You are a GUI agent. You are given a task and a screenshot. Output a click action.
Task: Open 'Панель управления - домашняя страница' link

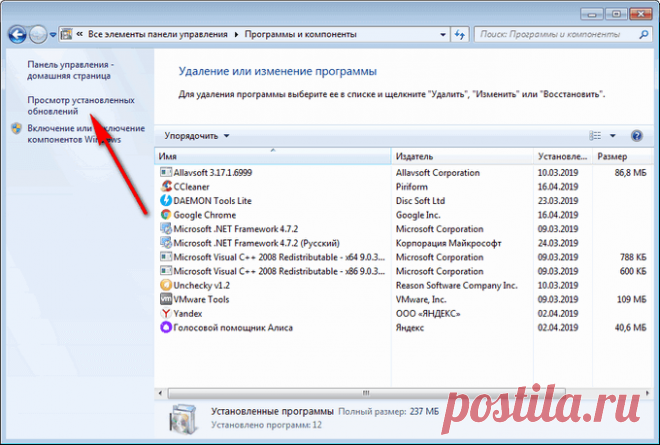pos(70,70)
